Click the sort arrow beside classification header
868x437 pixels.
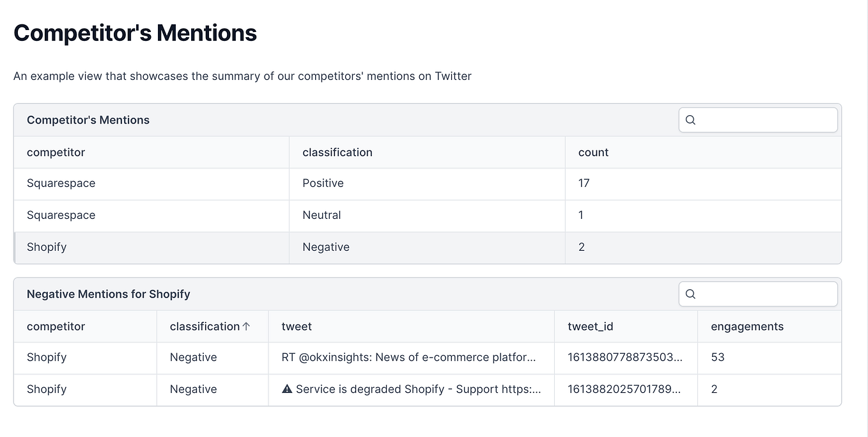(x=247, y=326)
